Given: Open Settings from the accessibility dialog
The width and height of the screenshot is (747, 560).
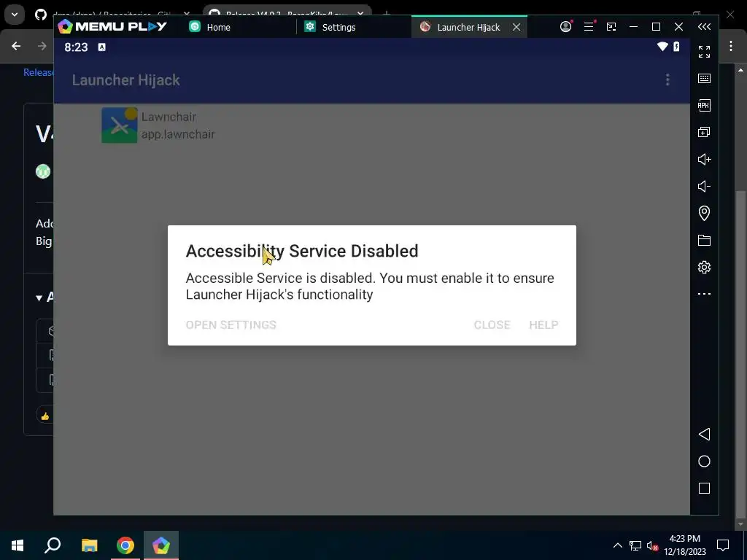Looking at the screenshot, I should pyautogui.click(x=231, y=324).
